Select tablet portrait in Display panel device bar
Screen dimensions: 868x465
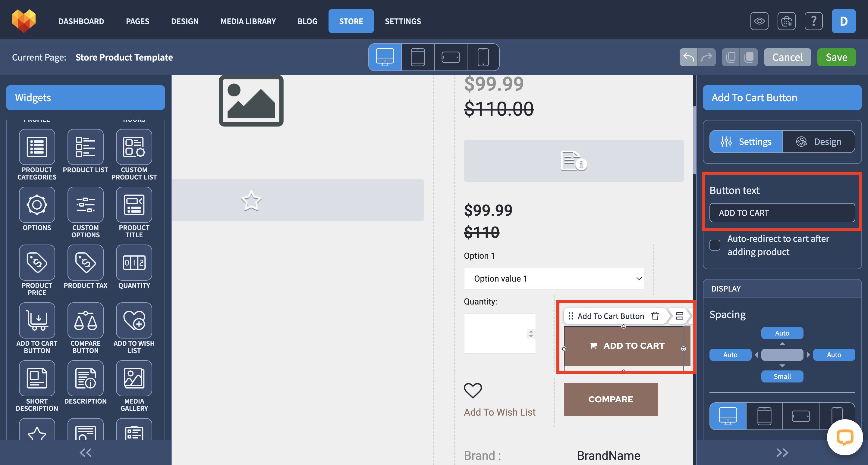pyautogui.click(x=764, y=416)
